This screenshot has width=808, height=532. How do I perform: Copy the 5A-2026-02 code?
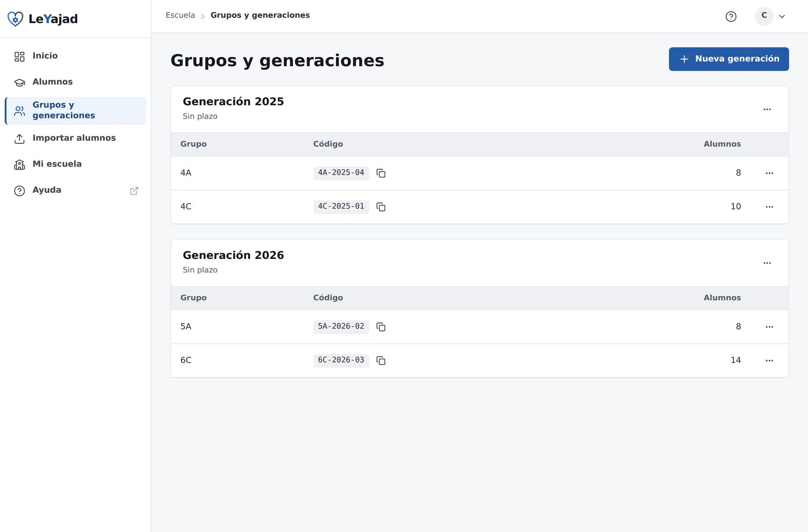(381, 327)
